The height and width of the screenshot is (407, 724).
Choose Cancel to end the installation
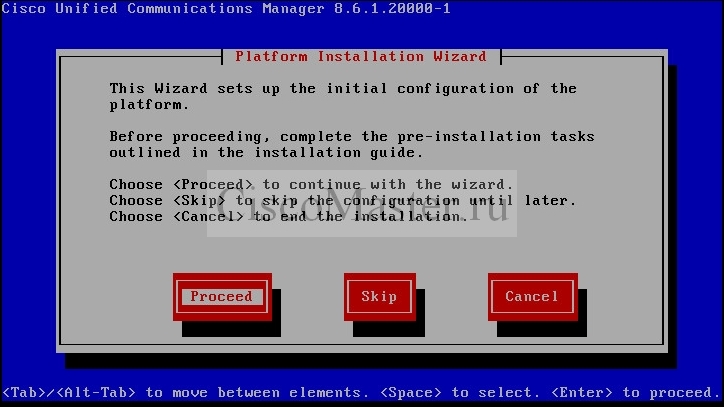(532, 297)
